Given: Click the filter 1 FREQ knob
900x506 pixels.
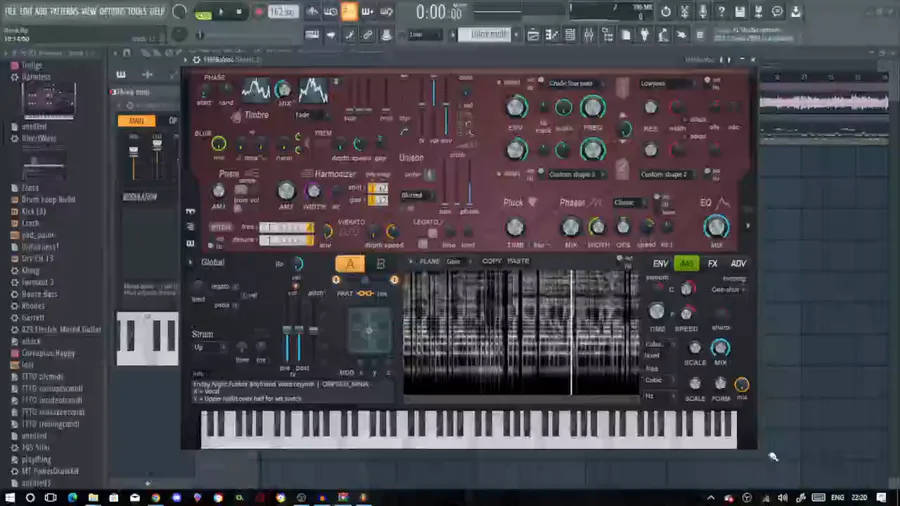Looking at the screenshot, I should point(592,107).
